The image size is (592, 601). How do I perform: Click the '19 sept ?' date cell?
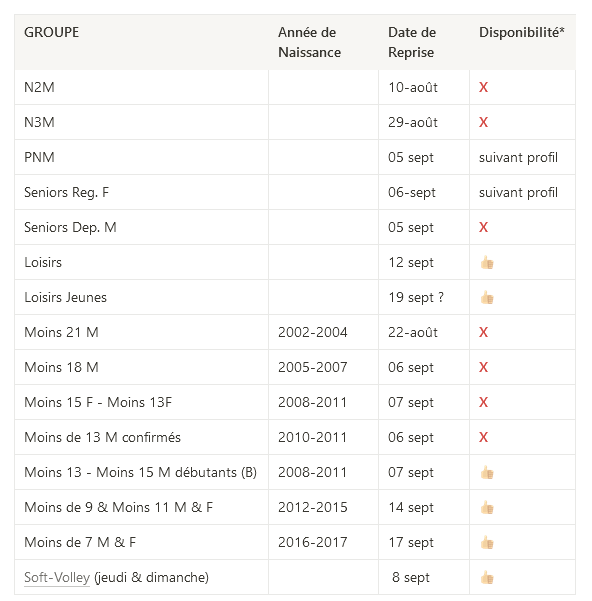coord(416,297)
